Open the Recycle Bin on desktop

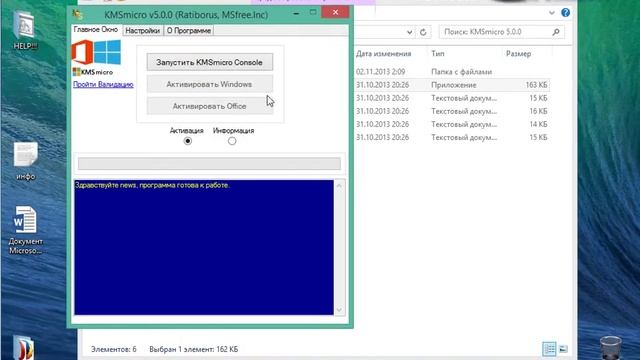click(x=611, y=348)
